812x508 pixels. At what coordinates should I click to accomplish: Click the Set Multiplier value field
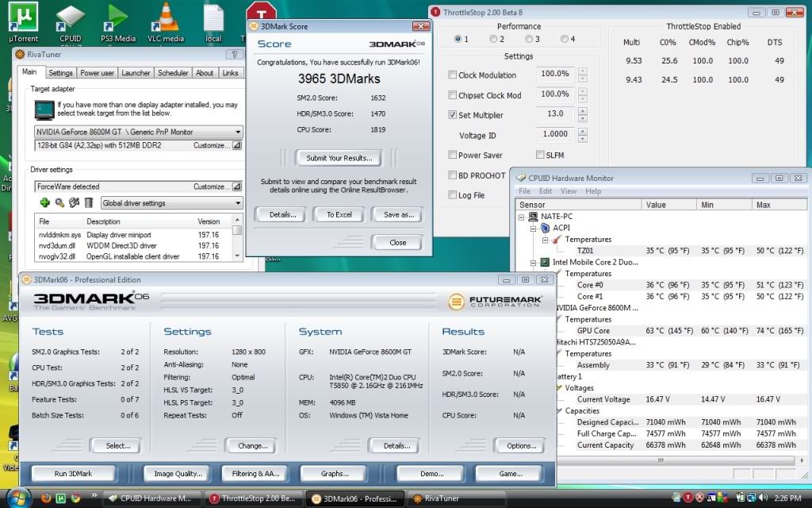click(555, 114)
